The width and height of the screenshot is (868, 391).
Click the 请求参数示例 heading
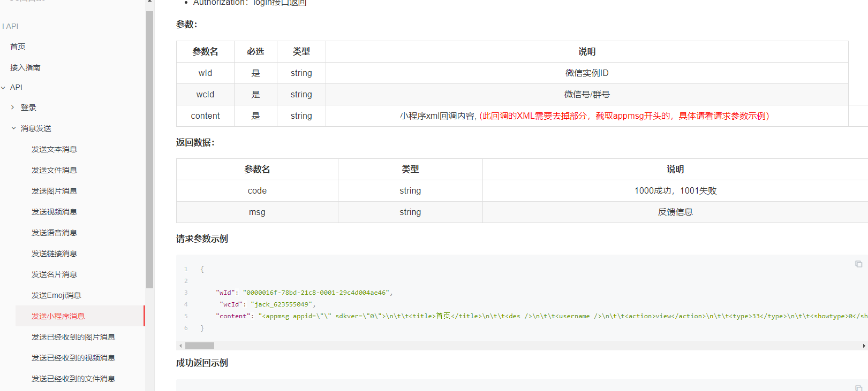click(202, 239)
